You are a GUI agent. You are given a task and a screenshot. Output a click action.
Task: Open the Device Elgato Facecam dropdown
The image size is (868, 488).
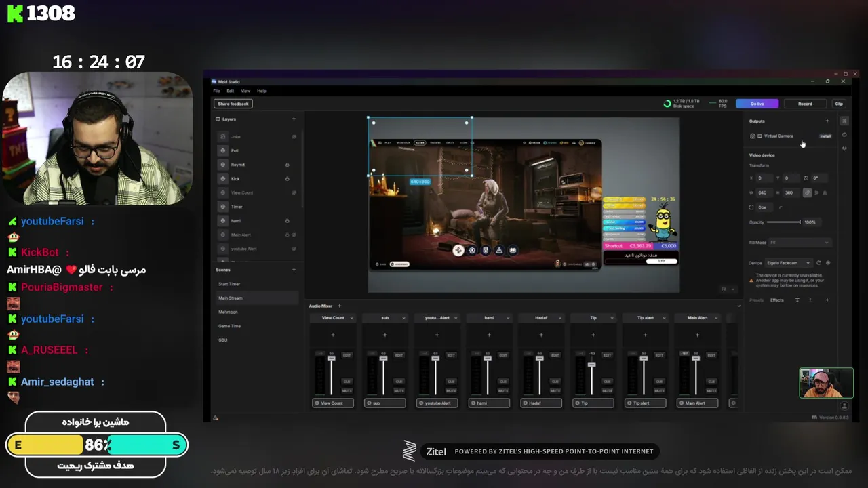point(787,262)
